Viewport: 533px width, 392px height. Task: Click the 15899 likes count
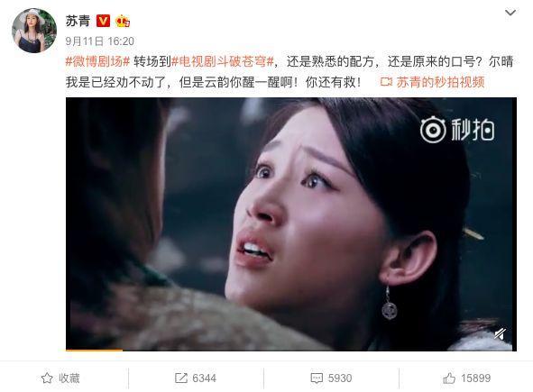click(x=475, y=378)
